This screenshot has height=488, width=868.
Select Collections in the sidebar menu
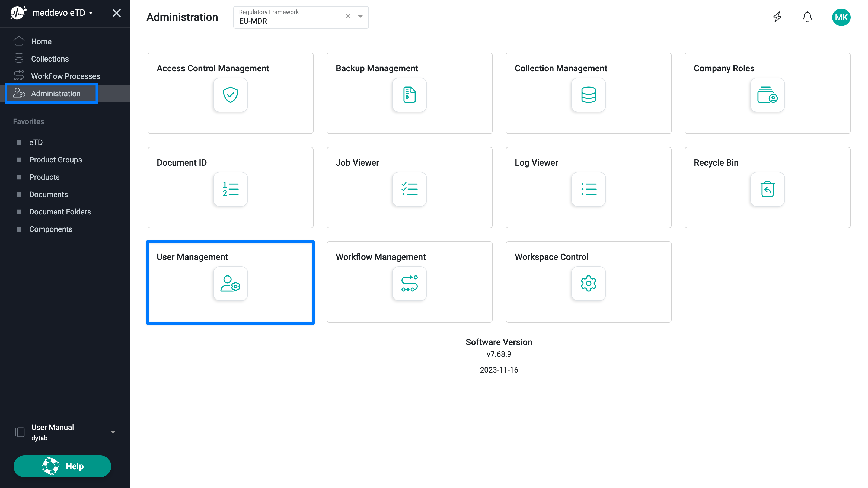(x=50, y=59)
